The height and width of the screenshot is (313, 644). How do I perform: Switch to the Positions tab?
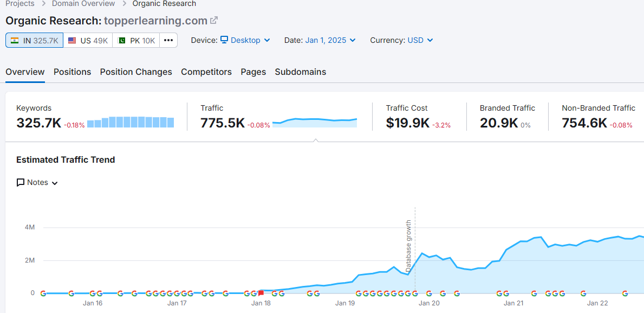click(x=72, y=72)
